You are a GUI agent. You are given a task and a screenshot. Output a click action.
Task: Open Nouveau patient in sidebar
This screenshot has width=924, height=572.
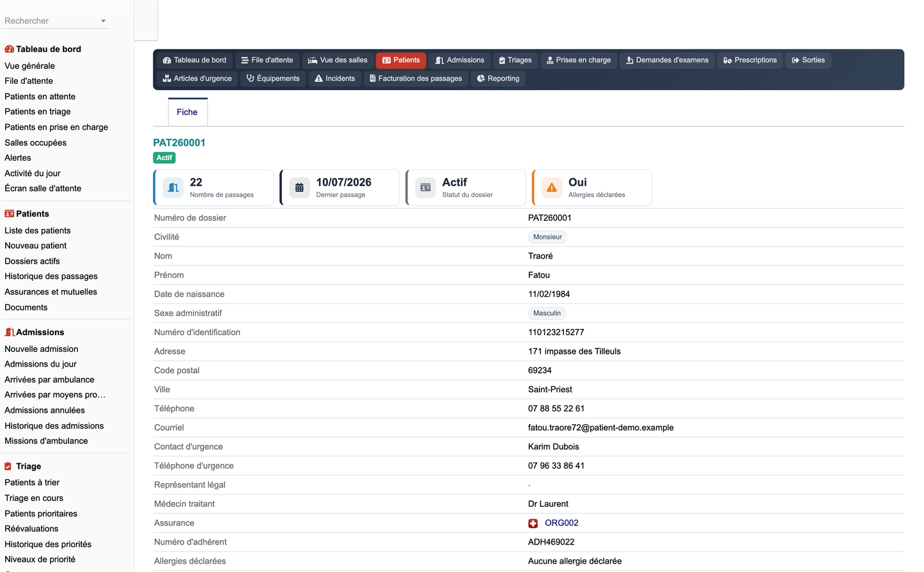[36, 246]
